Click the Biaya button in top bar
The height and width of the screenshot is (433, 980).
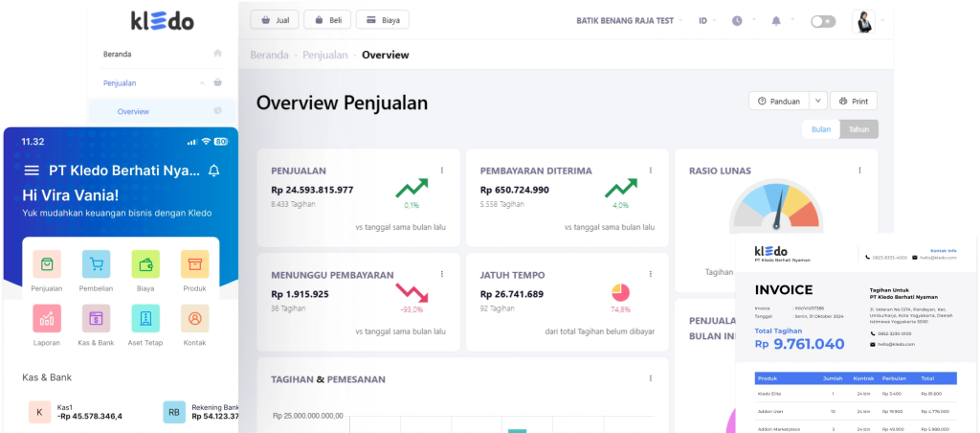tap(383, 20)
